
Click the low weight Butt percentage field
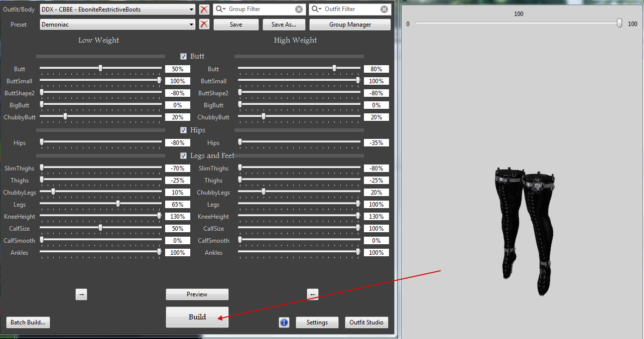click(x=177, y=69)
